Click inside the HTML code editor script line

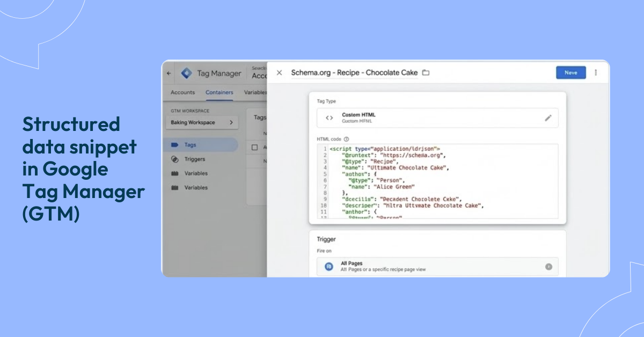coord(385,149)
